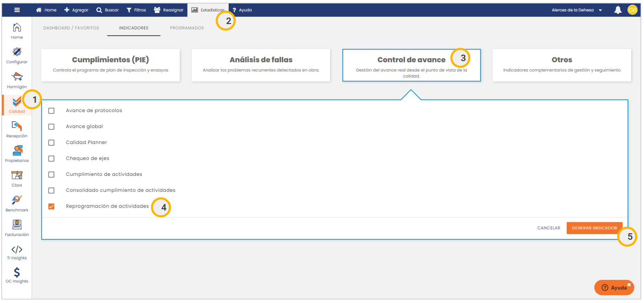This screenshot has width=644, height=303.
Task: Uncheck Reprogramación de actividades checkbox
Action: pos(52,206)
